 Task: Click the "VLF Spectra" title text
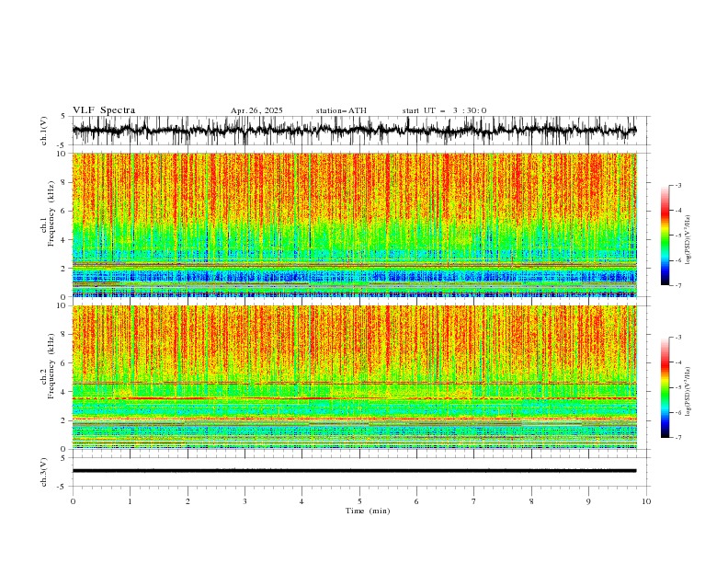point(104,110)
